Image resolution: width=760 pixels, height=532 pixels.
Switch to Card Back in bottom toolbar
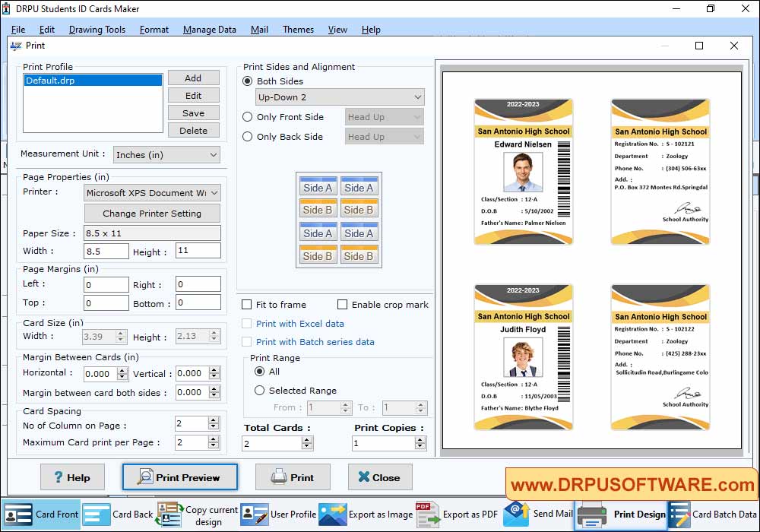coord(118,514)
